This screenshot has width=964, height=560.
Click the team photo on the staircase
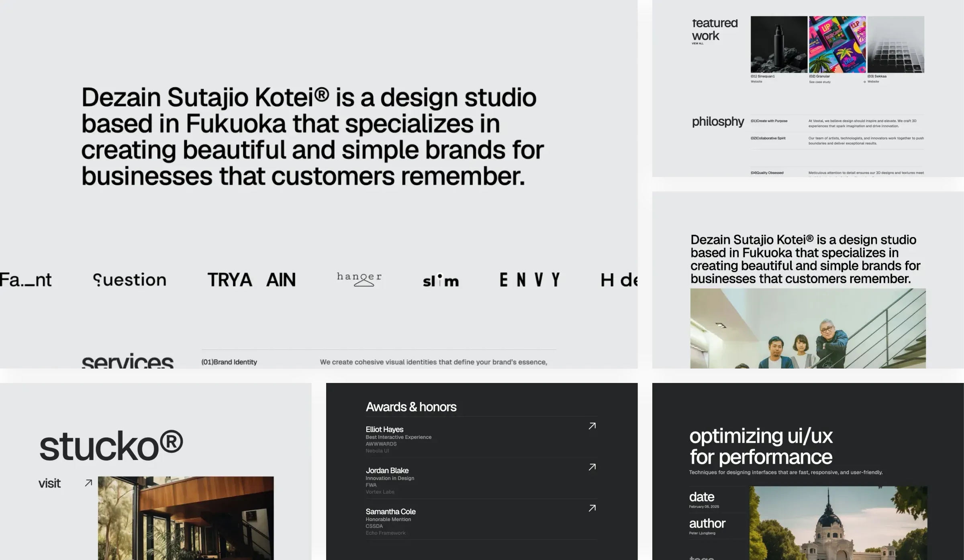click(808, 328)
